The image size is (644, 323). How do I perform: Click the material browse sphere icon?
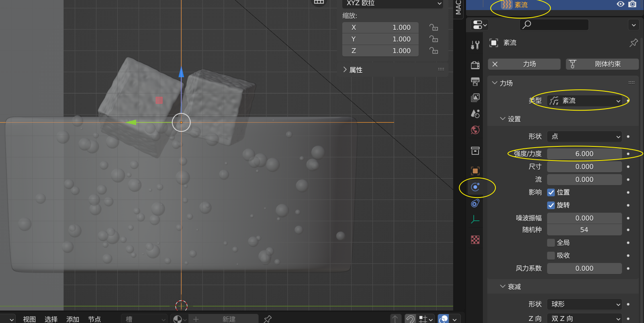coord(180,319)
